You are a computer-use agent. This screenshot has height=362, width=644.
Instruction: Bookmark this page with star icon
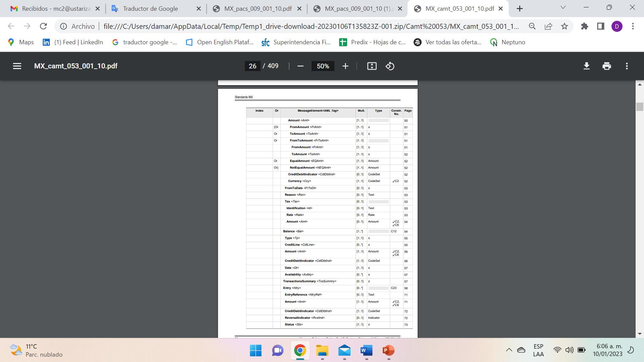tap(565, 26)
